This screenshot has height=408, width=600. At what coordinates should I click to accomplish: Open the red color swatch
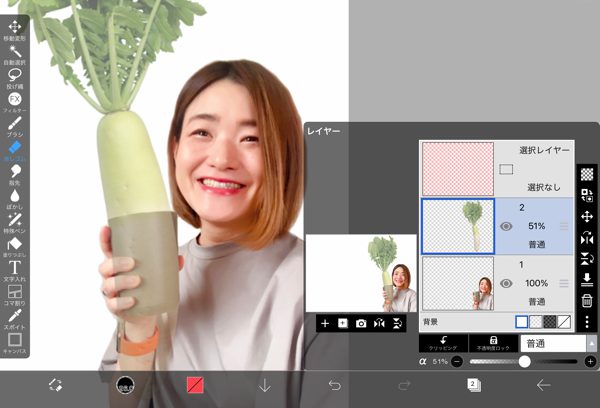tap(196, 385)
